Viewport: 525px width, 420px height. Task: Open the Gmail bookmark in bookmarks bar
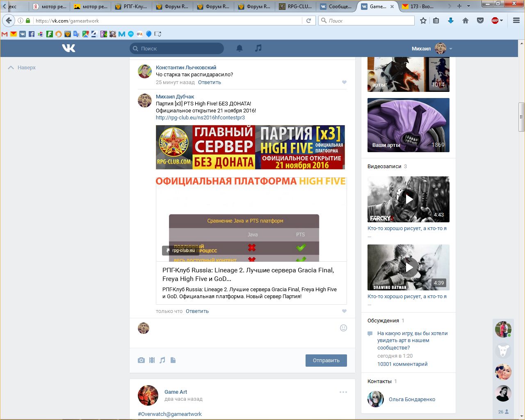(x=5, y=34)
